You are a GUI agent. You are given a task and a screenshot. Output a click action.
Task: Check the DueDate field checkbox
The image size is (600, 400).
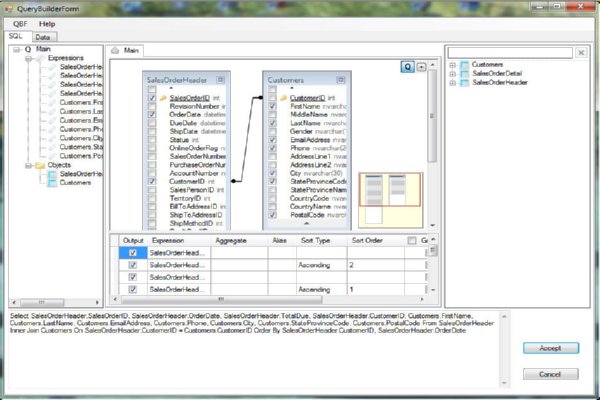tap(152, 123)
